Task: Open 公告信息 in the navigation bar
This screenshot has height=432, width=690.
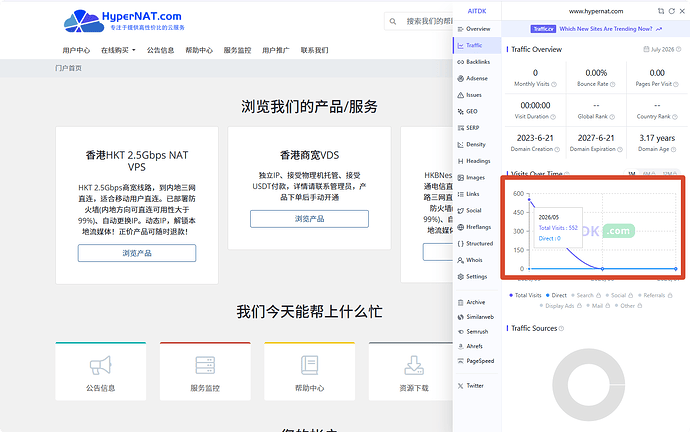Action: (x=161, y=50)
